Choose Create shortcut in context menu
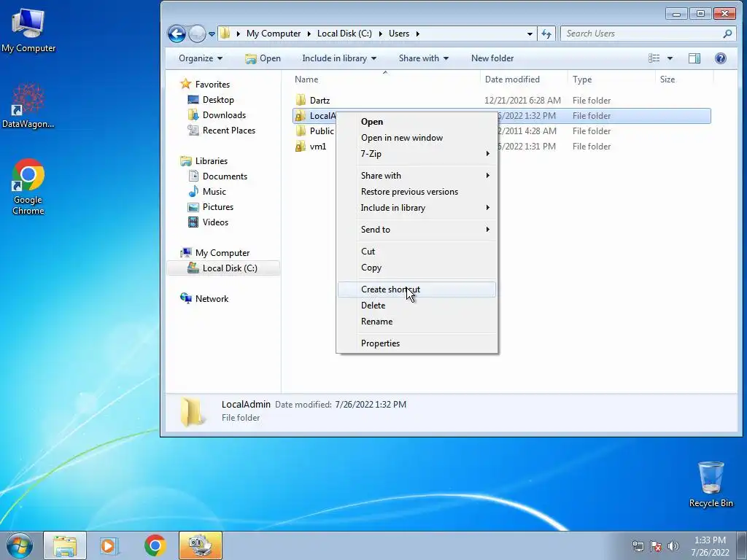The width and height of the screenshot is (747, 560). 417,289
